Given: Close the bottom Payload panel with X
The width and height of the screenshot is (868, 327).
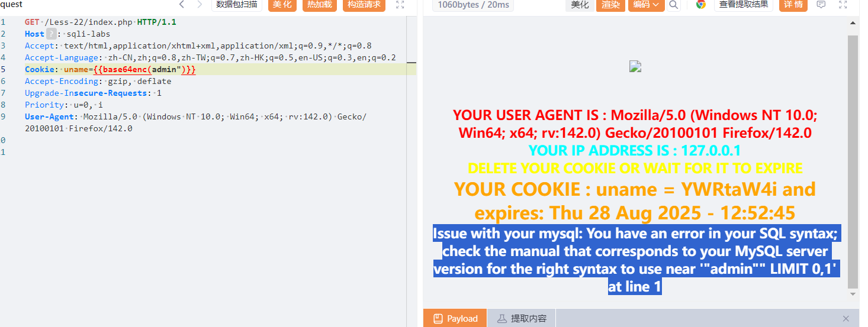Looking at the screenshot, I should tap(846, 318).
